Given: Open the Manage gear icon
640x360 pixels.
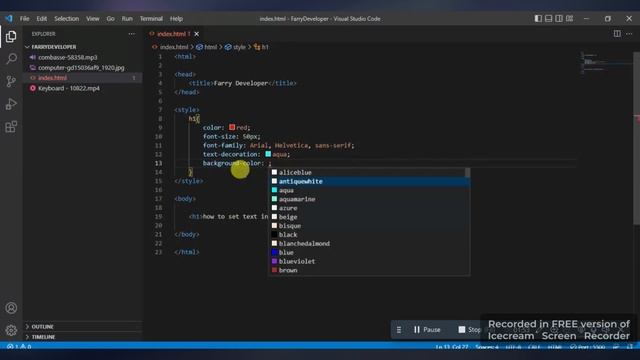Looking at the screenshot, I should pos(11,330).
